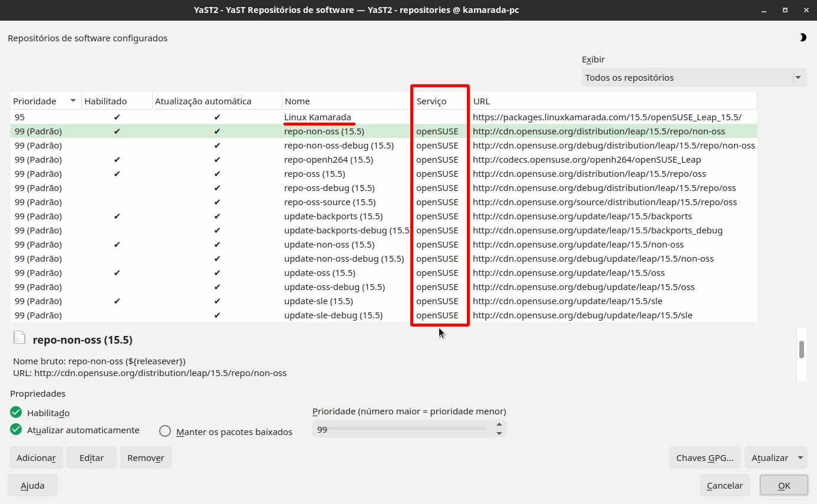The height and width of the screenshot is (504, 817).
Task: Uncheck the Habilitado property checkbox
Action: coord(16,413)
